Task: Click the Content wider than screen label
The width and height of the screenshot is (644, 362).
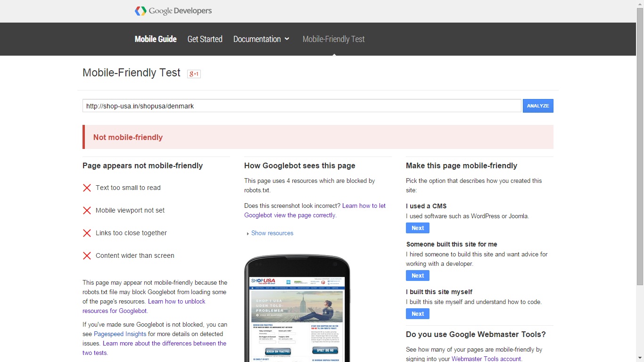Action: 135,255
